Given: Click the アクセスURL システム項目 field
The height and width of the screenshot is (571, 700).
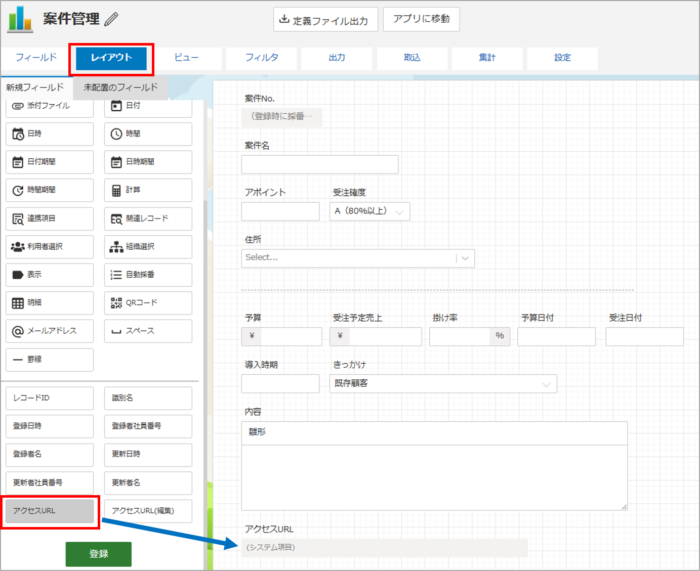Looking at the screenshot, I should click(384, 548).
